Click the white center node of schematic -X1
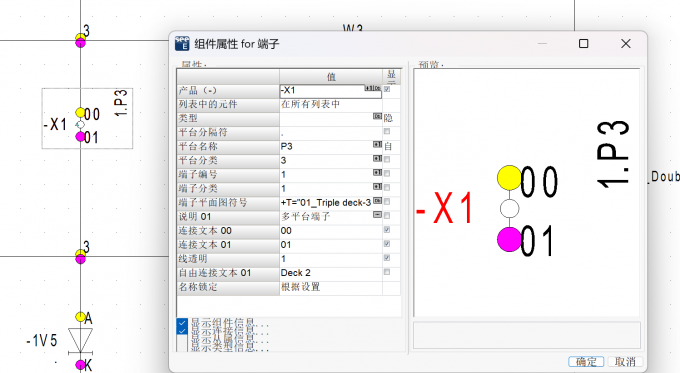The height and width of the screenshot is (373, 680). (x=80, y=125)
